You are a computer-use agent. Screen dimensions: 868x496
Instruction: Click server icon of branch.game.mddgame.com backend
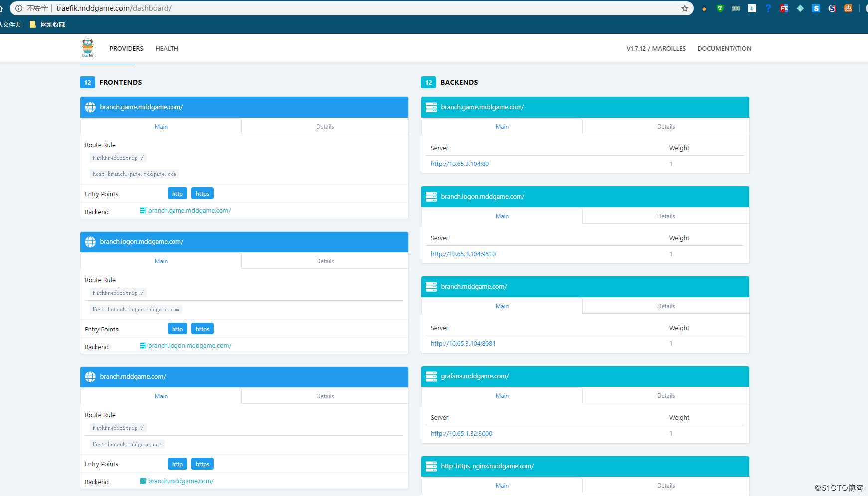coord(431,107)
